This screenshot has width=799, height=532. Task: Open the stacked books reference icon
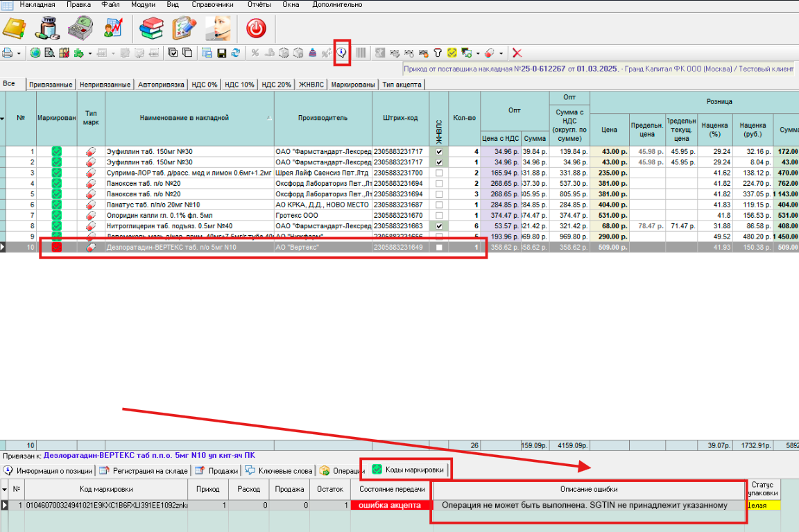(151, 28)
